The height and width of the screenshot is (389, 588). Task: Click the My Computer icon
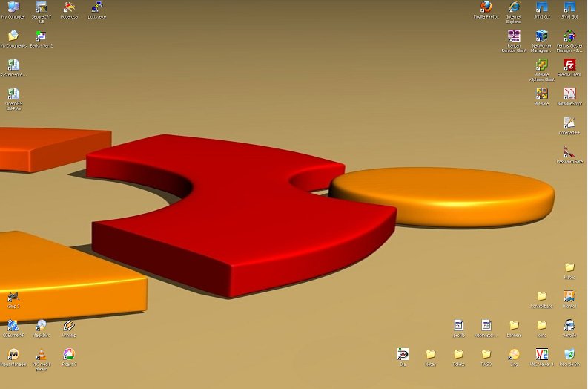13,7
